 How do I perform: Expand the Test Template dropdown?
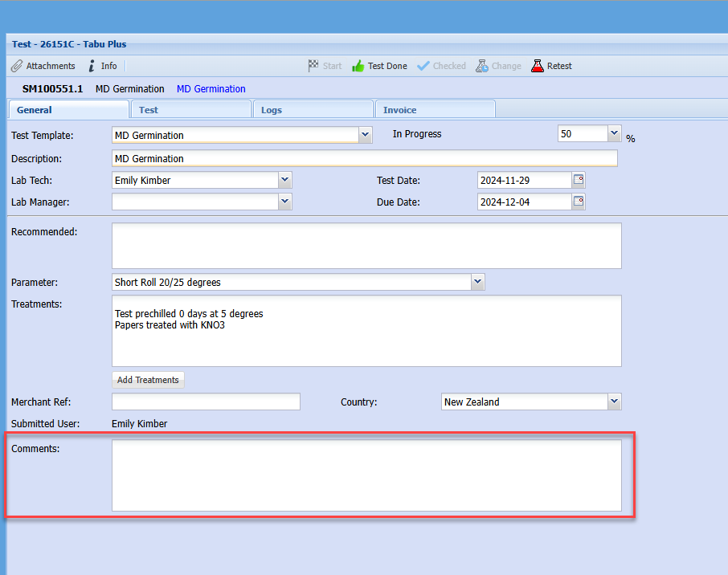366,135
